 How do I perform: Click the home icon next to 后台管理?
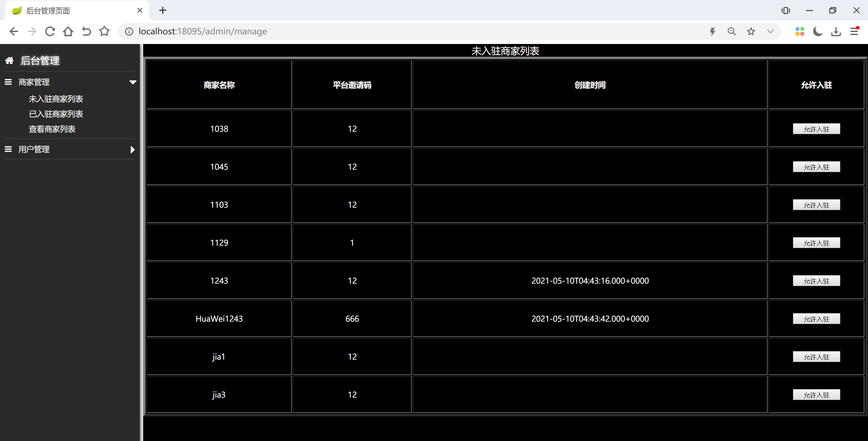9,61
